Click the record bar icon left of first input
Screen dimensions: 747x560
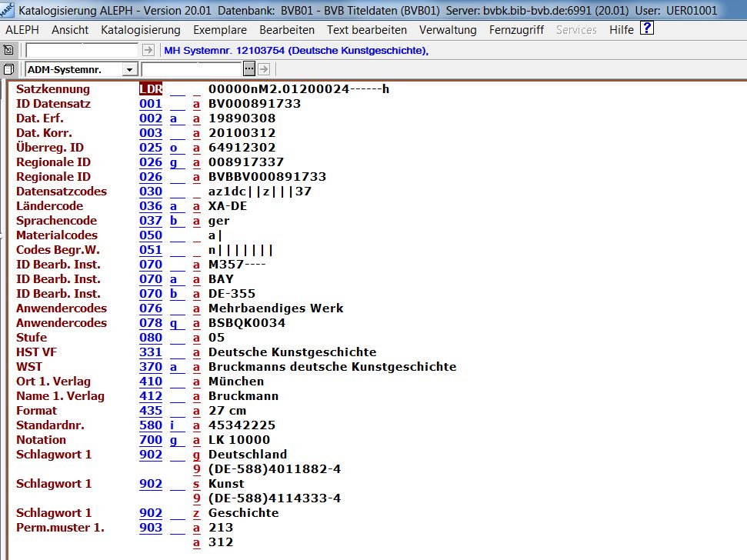pyautogui.click(x=8, y=50)
